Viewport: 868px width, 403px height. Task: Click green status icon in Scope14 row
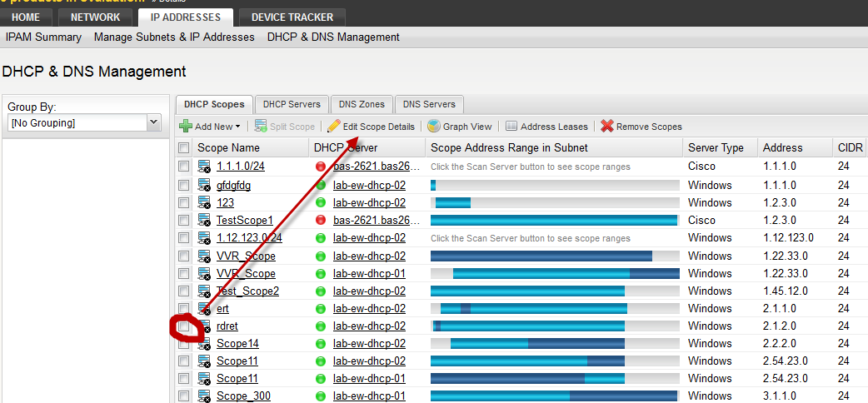coord(321,344)
